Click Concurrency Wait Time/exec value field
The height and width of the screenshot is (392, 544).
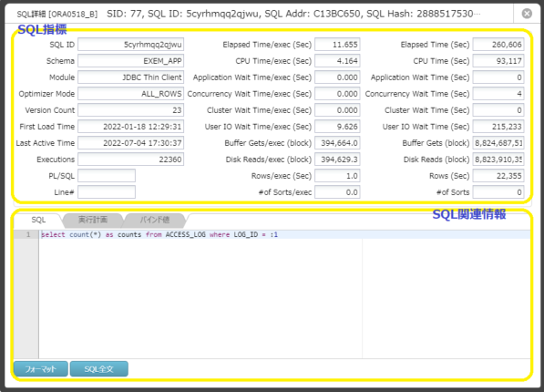point(337,94)
